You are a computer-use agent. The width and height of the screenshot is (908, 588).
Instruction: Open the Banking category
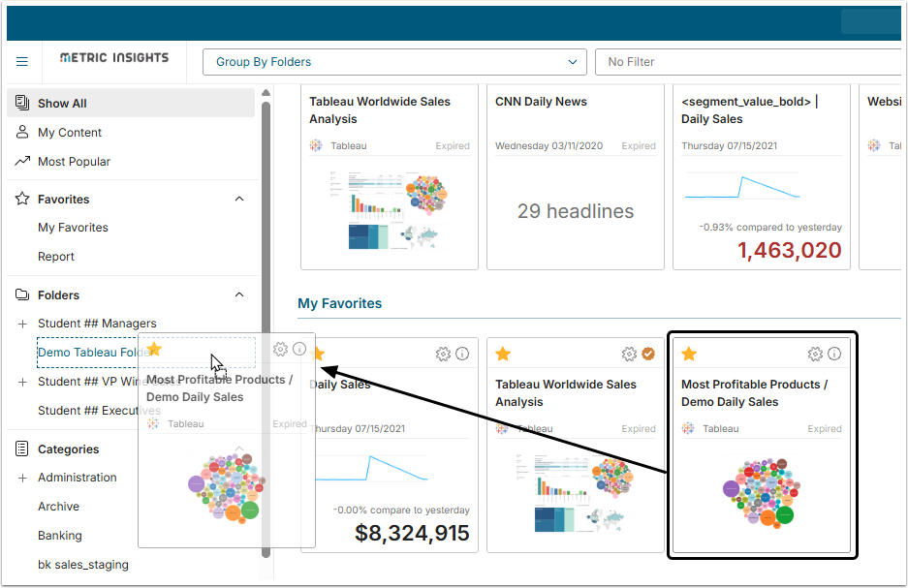[60, 536]
